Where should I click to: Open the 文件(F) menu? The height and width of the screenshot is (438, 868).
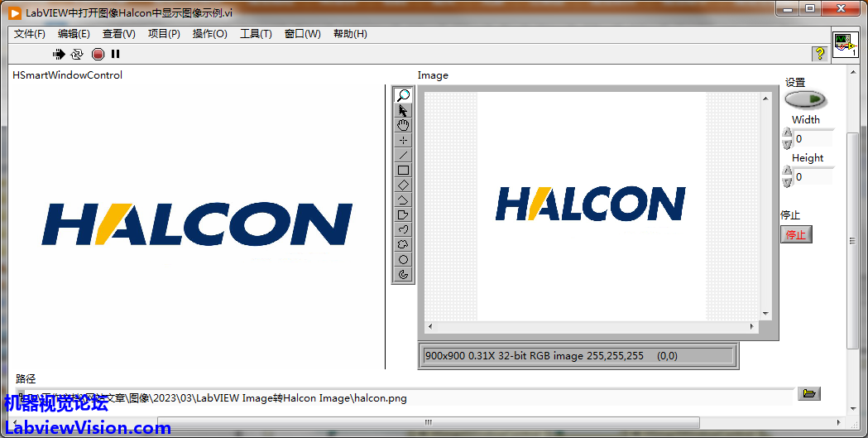pyautogui.click(x=29, y=34)
